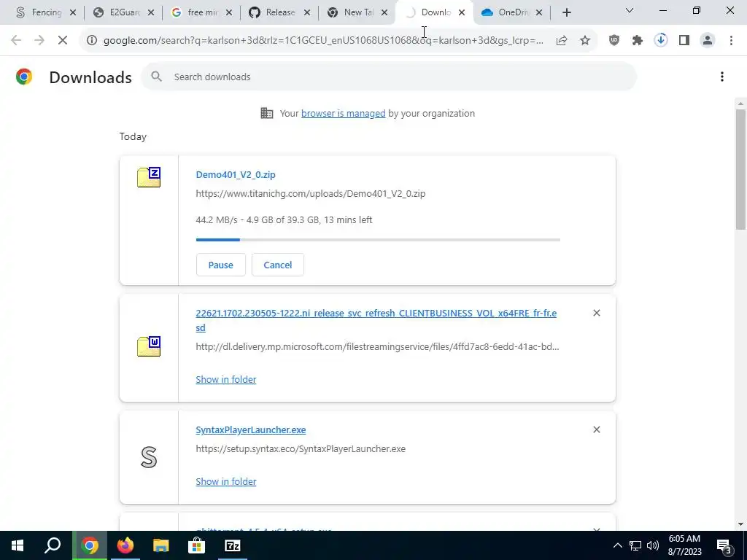The width and height of the screenshot is (747, 560).
Task: Click the Demo401 download progress bar
Action: [378, 240]
